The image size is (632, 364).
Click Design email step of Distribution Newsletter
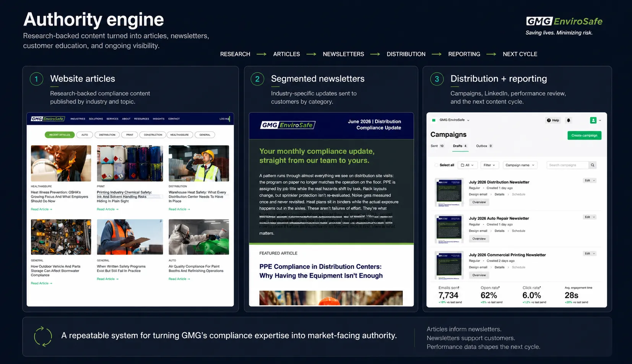tap(478, 194)
